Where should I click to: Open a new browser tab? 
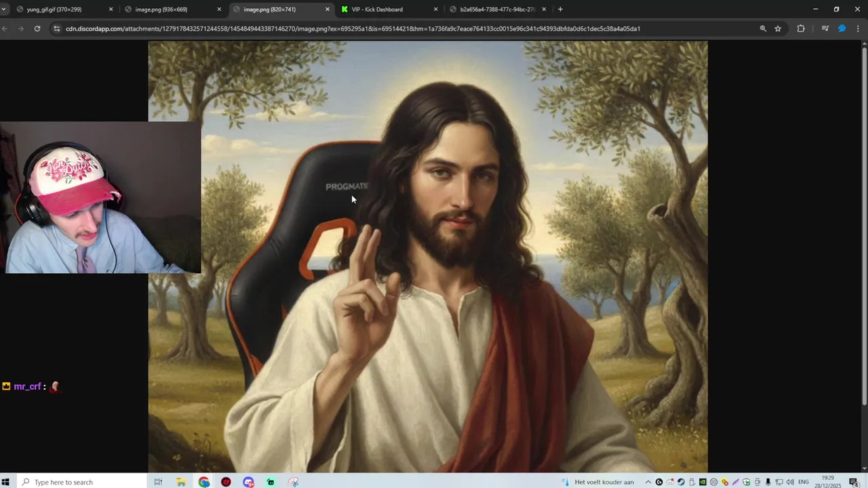[560, 9]
